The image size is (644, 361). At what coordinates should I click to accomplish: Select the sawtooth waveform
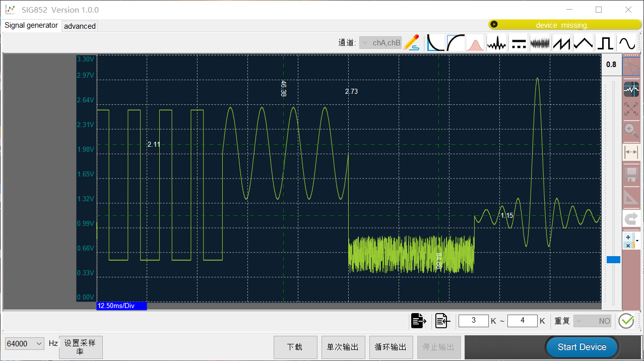point(561,42)
